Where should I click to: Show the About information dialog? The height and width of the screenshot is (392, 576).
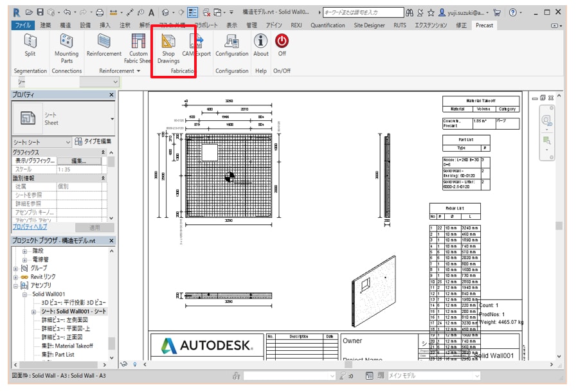(x=261, y=45)
